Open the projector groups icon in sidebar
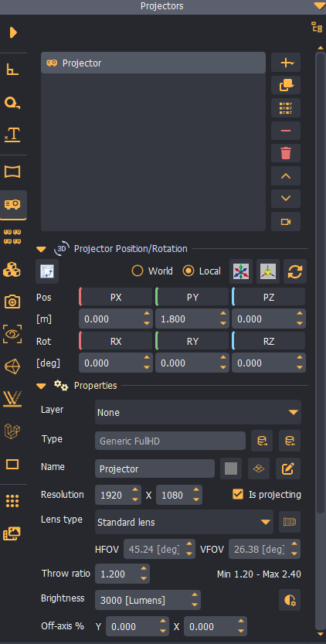 (x=12, y=237)
